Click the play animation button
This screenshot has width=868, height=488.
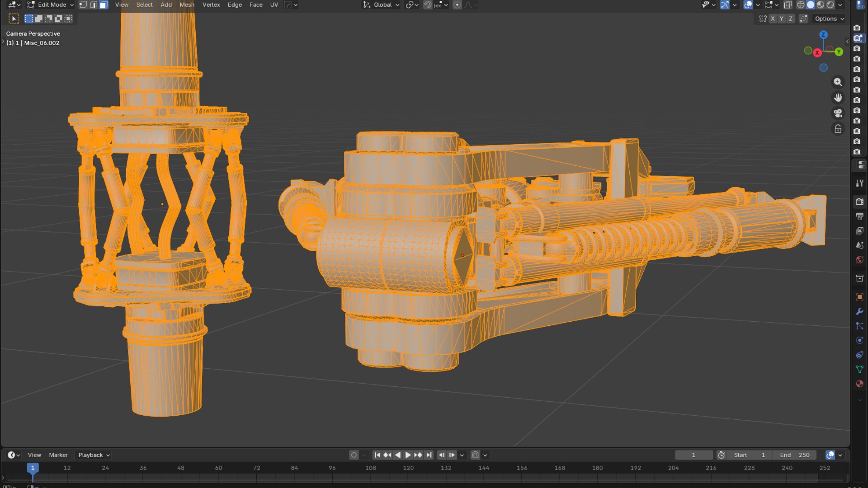(408, 455)
